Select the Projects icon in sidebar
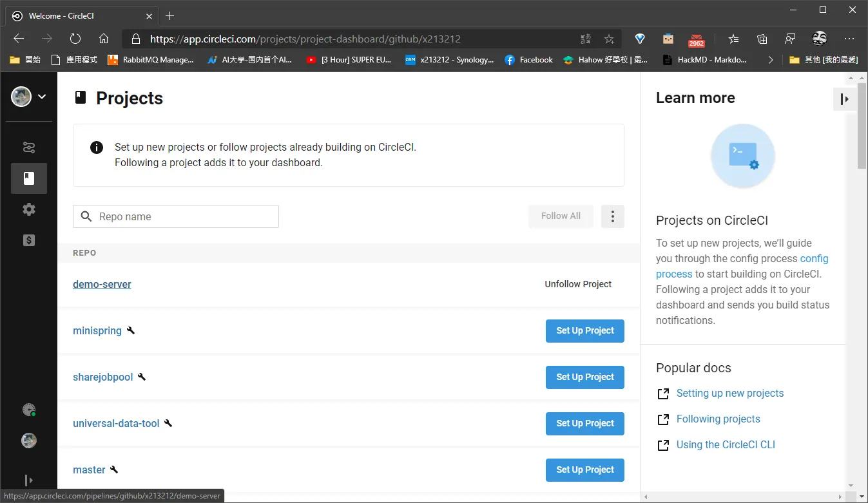 (29, 178)
